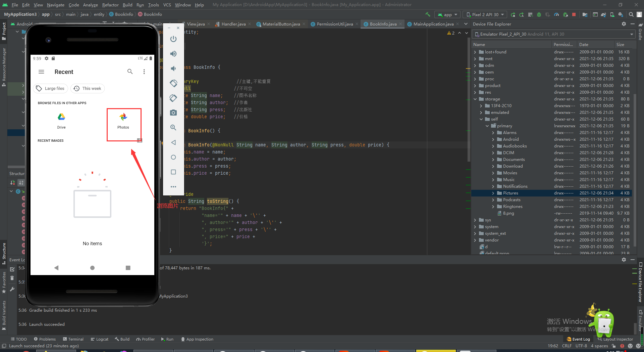
Task: Open the Navigate menu
Action: 55,5
